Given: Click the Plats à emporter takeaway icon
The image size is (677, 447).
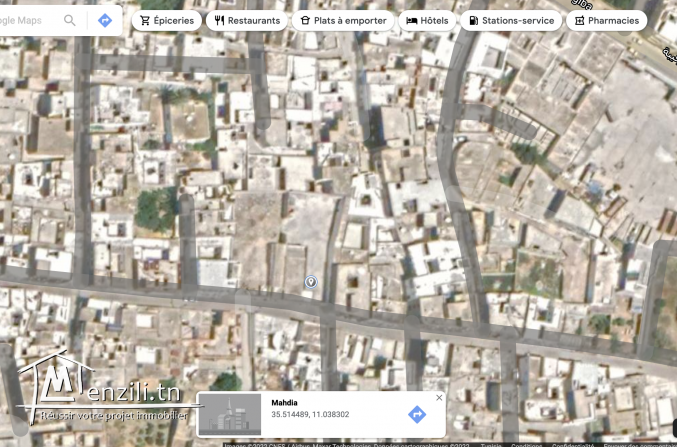Looking at the screenshot, I should click(x=305, y=20).
